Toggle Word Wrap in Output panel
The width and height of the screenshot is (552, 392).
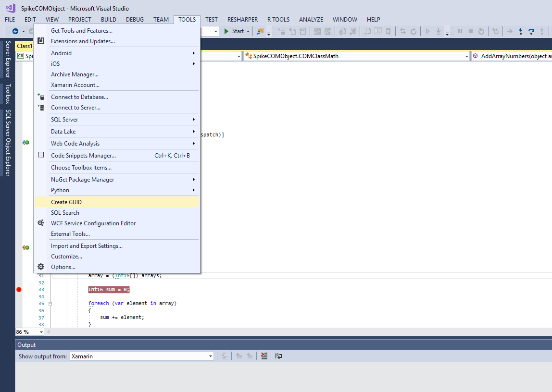click(x=278, y=356)
